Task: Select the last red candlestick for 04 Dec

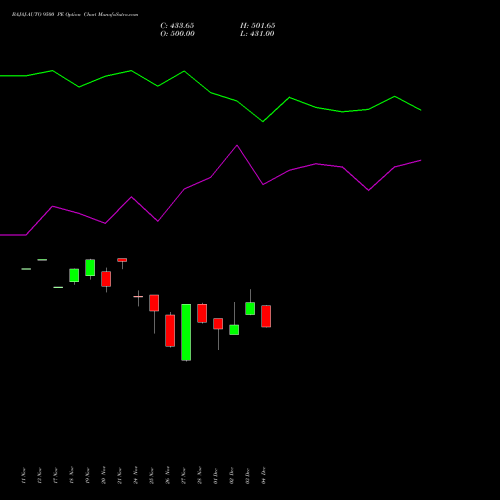Action: [266, 316]
